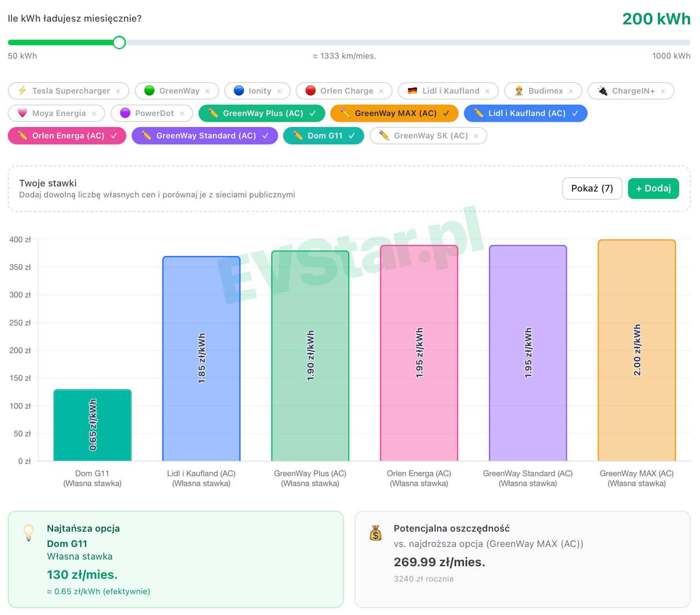Click the purple PowerDot circle icon
This screenshot has height=615, width=700.
pos(125,113)
